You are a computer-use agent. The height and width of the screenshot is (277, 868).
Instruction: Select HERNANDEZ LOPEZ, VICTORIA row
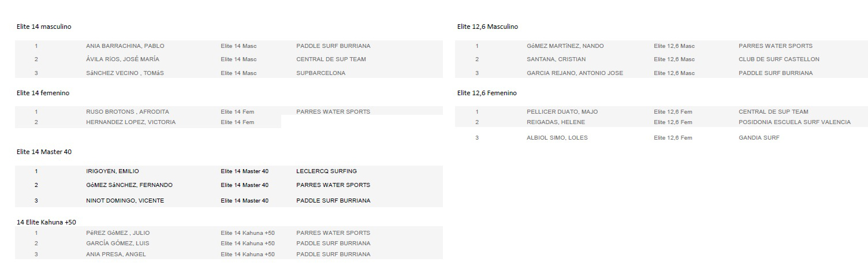point(148,122)
